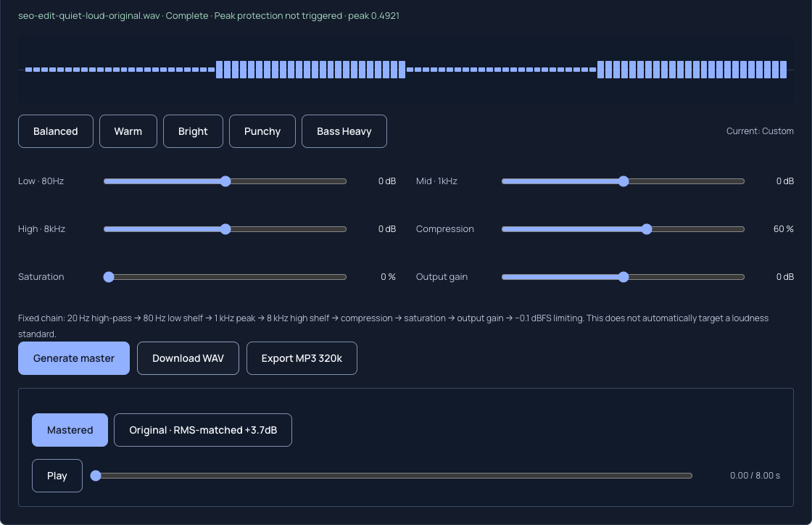This screenshot has height=525, width=812.
Task: Click the Compression value '60 %'
Action: pos(783,229)
